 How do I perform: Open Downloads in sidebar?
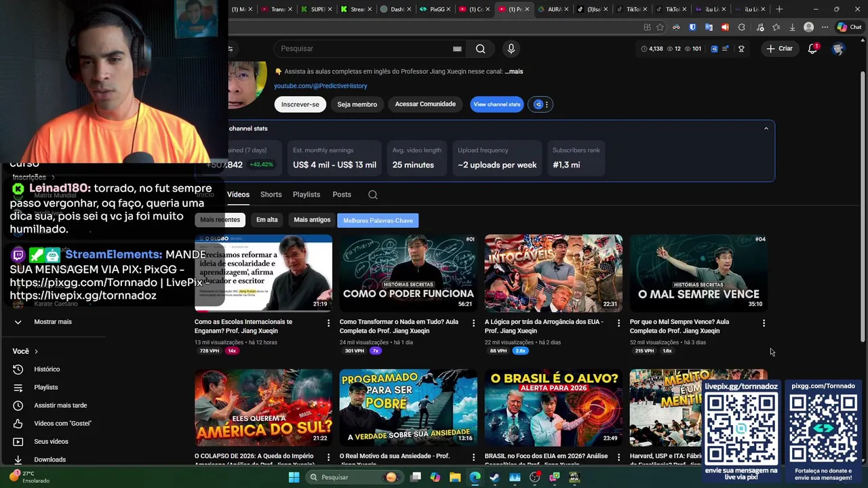point(50,460)
